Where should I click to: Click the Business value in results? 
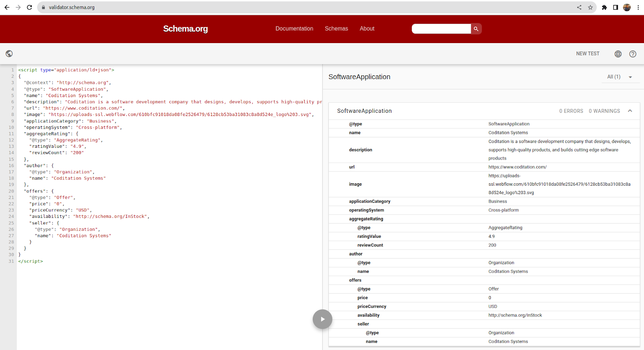pyautogui.click(x=497, y=201)
